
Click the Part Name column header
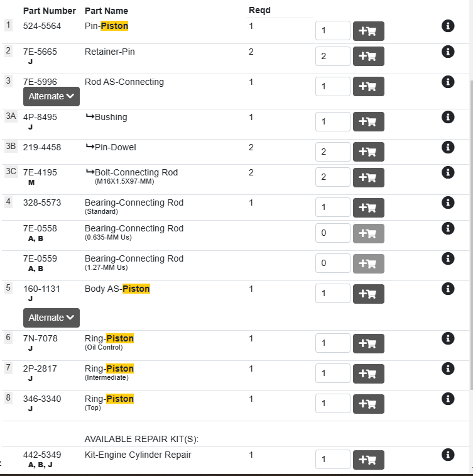[106, 11]
